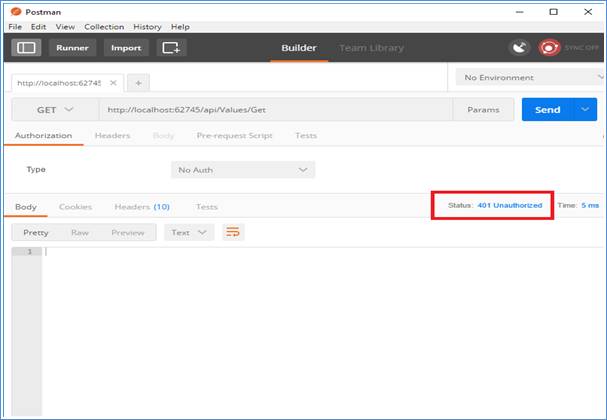This screenshot has height=420, width=607.
Task: Open the Text format dropdown
Action: 189,232
